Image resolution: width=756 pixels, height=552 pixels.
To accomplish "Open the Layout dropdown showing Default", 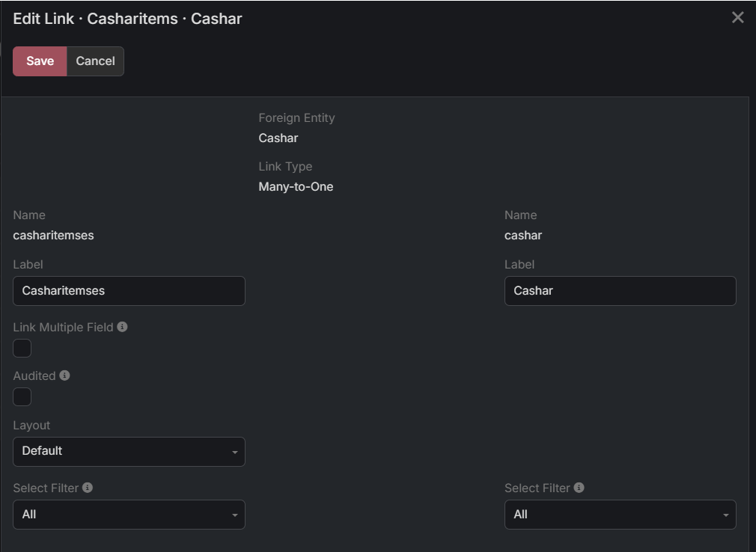I will 129,452.
